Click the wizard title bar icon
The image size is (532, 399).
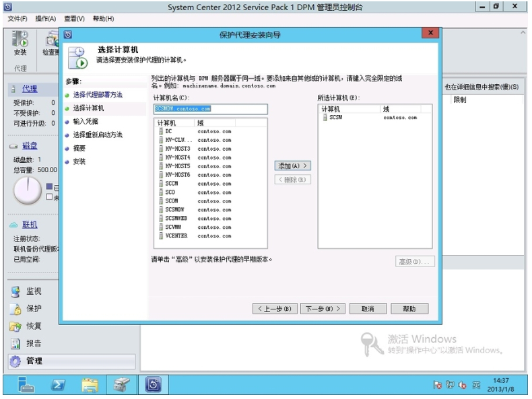click(68, 34)
